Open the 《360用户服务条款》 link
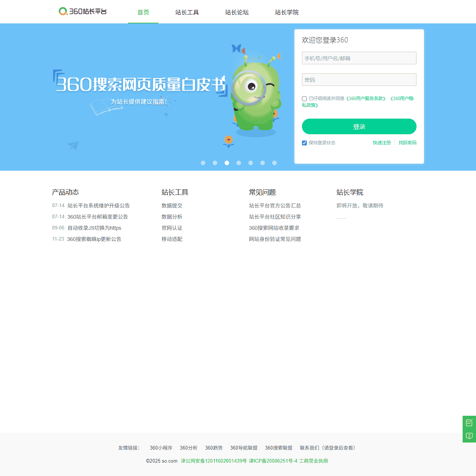This screenshot has width=476, height=476. [x=366, y=99]
